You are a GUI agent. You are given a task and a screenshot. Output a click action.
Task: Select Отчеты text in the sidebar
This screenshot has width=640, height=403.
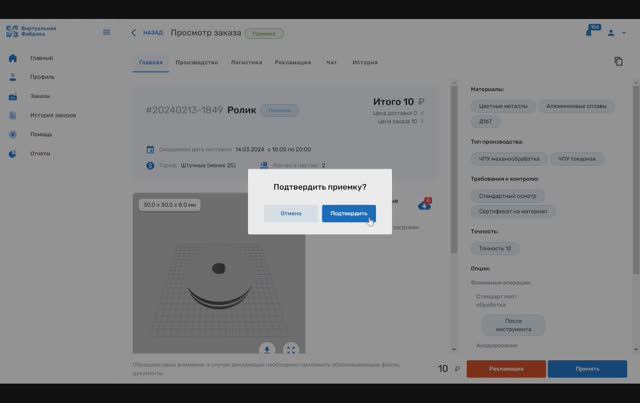pyautogui.click(x=40, y=154)
